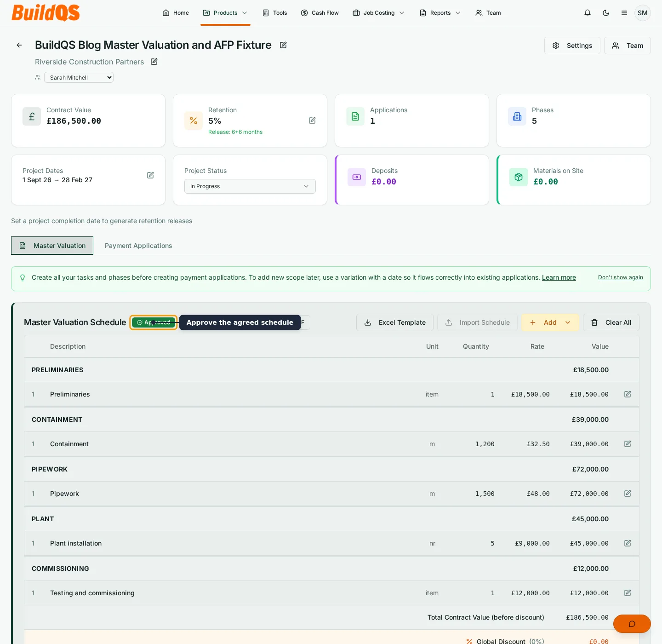The image size is (662, 644).
Task: Open project Settings button
Action: pyautogui.click(x=572, y=46)
